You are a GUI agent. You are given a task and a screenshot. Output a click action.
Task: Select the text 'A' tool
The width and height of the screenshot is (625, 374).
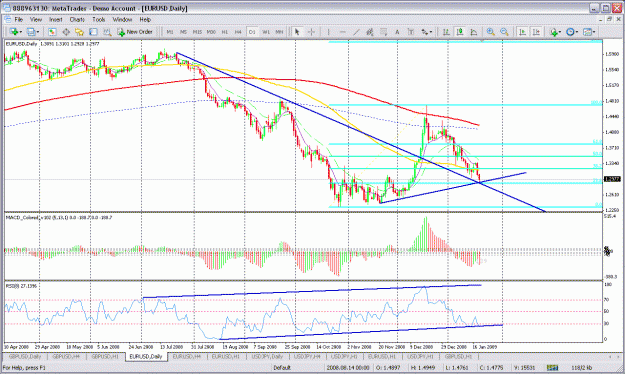click(x=397, y=32)
